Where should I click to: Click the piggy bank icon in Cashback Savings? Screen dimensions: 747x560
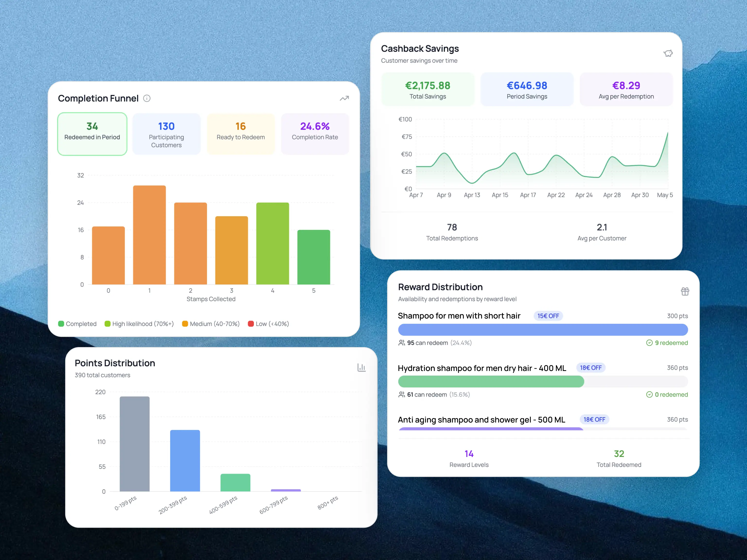coord(668,53)
